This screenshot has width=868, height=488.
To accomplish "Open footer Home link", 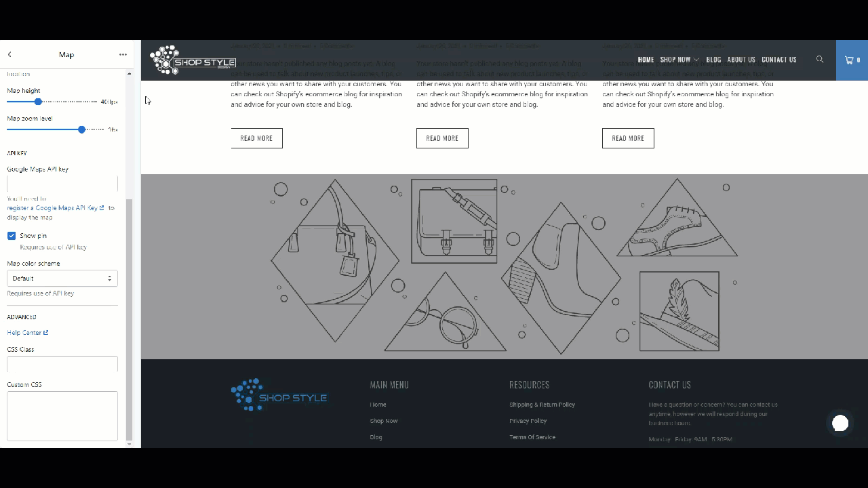I will (378, 405).
